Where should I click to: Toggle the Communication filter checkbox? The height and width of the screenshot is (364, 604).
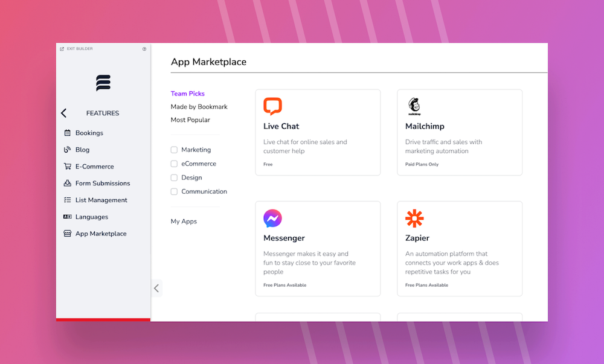174,191
